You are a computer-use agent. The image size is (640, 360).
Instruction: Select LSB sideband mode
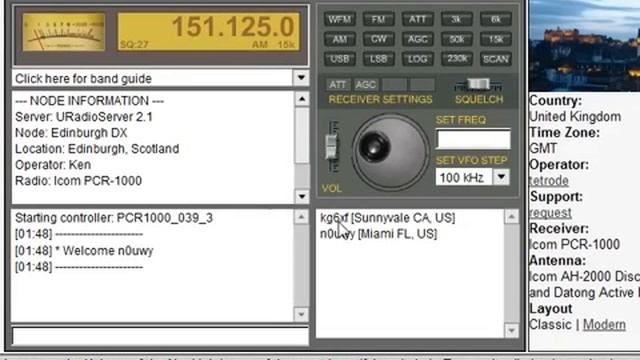click(x=378, y=59)
